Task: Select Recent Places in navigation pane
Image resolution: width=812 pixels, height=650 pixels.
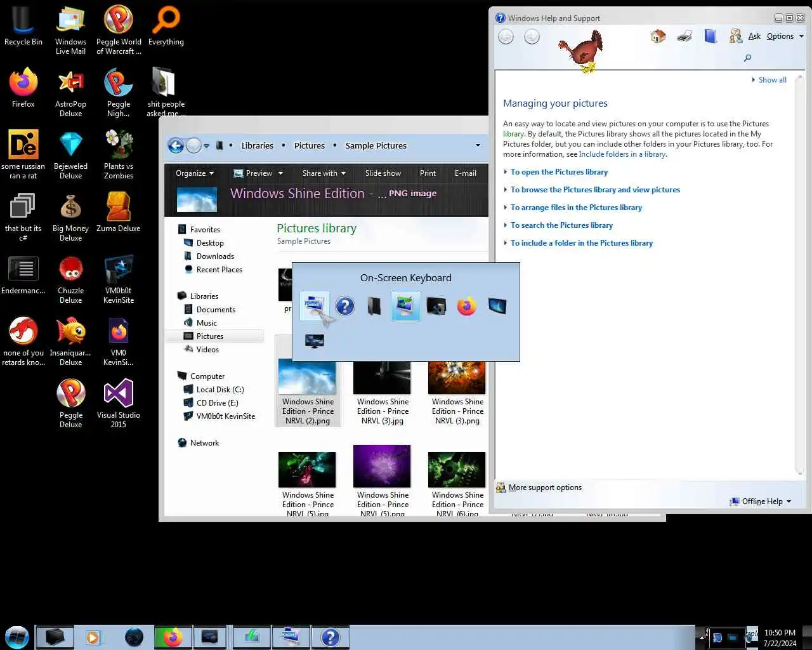Action: click(x=219, y=270)
